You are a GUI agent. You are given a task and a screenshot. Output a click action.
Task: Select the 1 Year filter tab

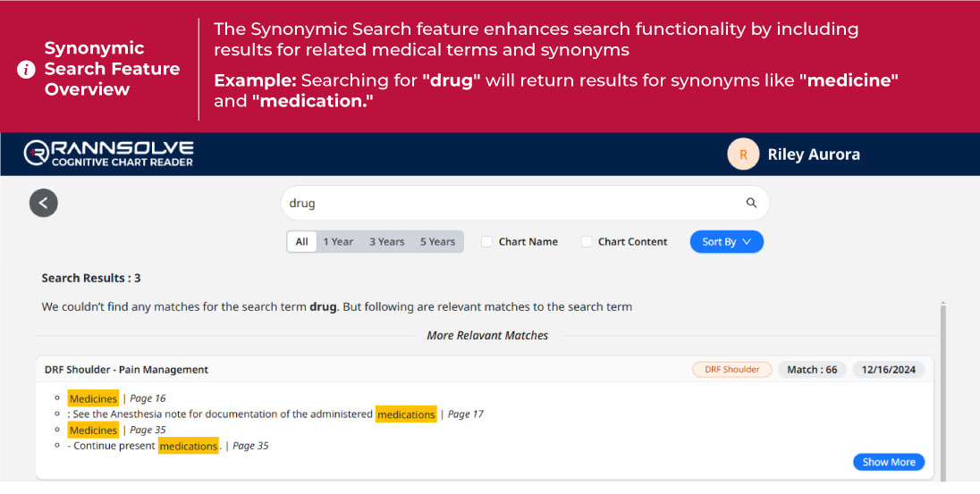click(x=338, y=242)
